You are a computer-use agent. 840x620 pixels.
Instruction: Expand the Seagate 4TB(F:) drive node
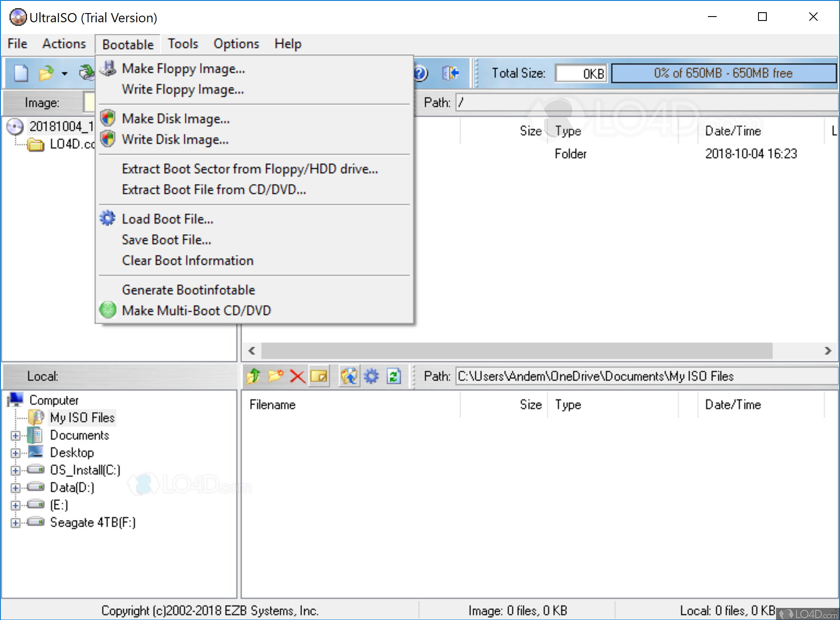[15, 523]
